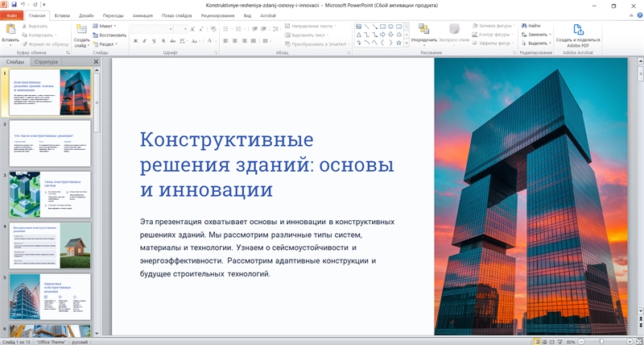Click the Save icon in Quick Access
The image size is (644, 345).
pyautogui.click(x=14, y=5)
